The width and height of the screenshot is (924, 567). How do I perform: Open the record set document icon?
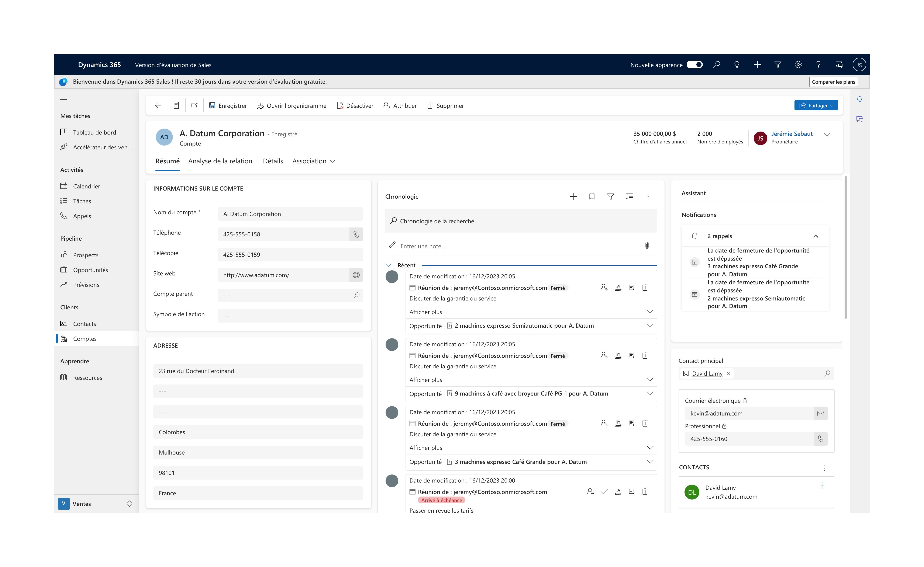176,105
